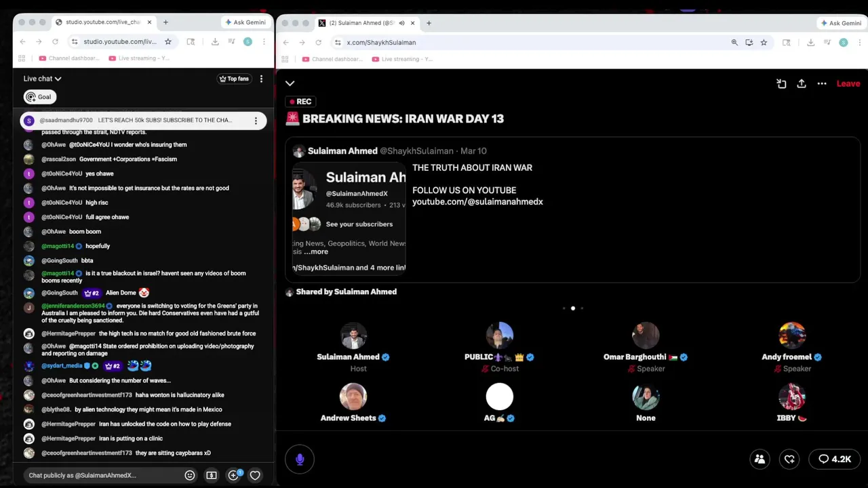The width and height of the screenshot is (868, 488).
Task: Open listener Andrew Sheets' avatar
Action: 353,397
